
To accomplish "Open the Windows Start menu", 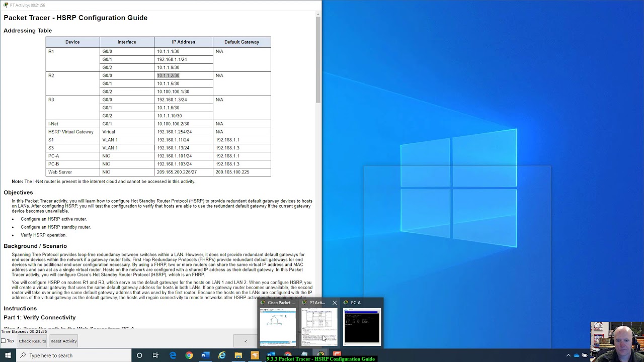I will pos(8,355).
